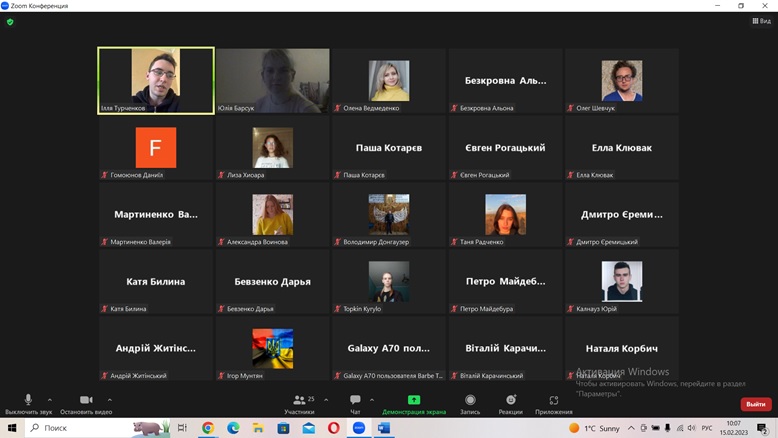The height and width of the screenshot is (438, 778).
Task: Open the Reactions icon
Action: click(x=511, y=400)
